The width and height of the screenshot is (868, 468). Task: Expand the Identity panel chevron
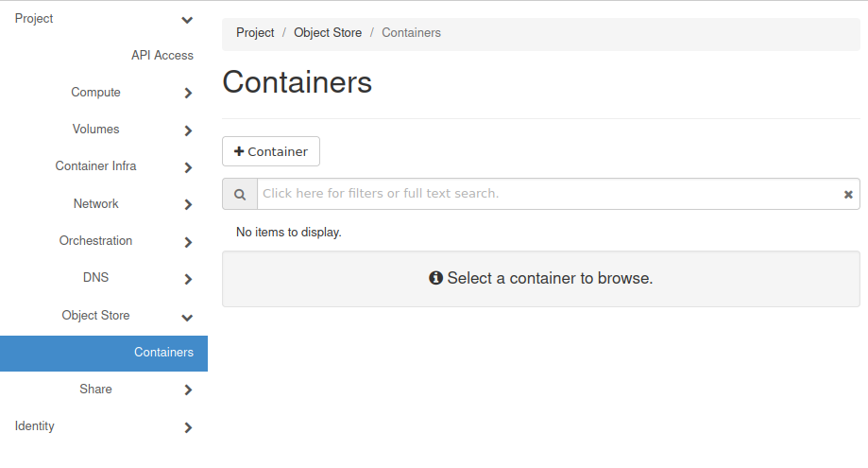188,427
